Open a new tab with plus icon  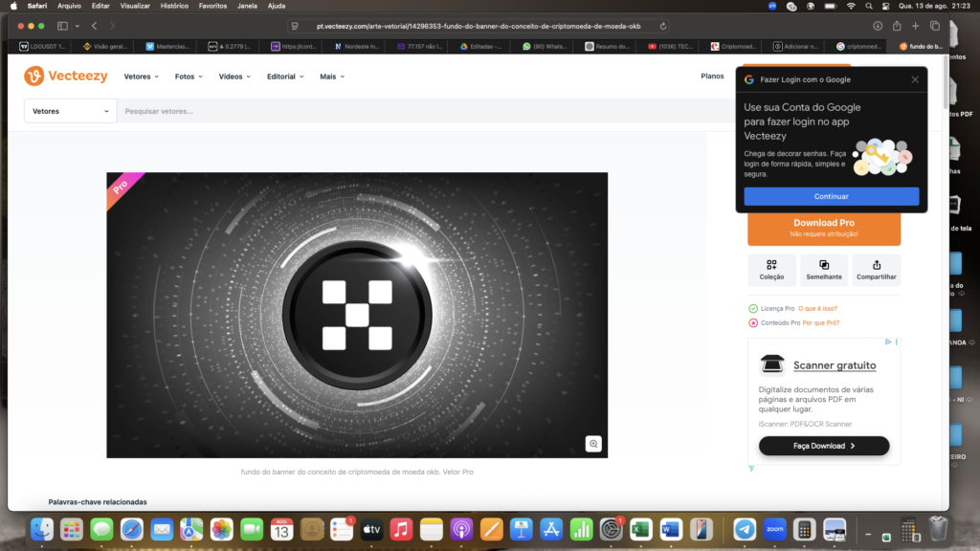point(916,26)
